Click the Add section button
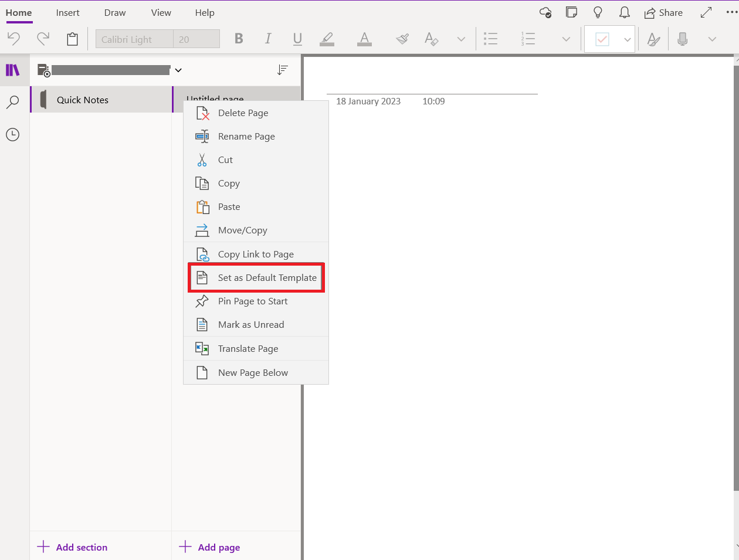 pyautogui.click(x=72, y=547)
